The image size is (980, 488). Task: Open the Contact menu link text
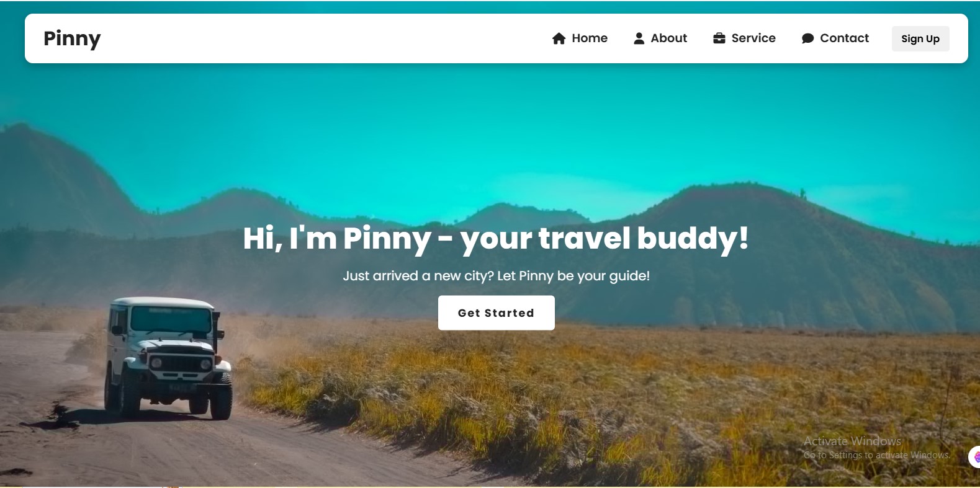[844, 38]
